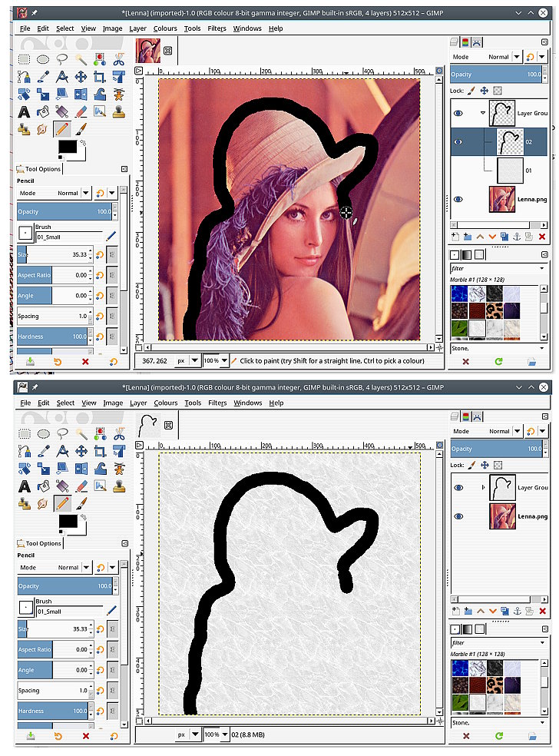This screenshot has height=756, width=559.
Task: Duplicate the layer in top window layers panel
Action: coord(504,237)
